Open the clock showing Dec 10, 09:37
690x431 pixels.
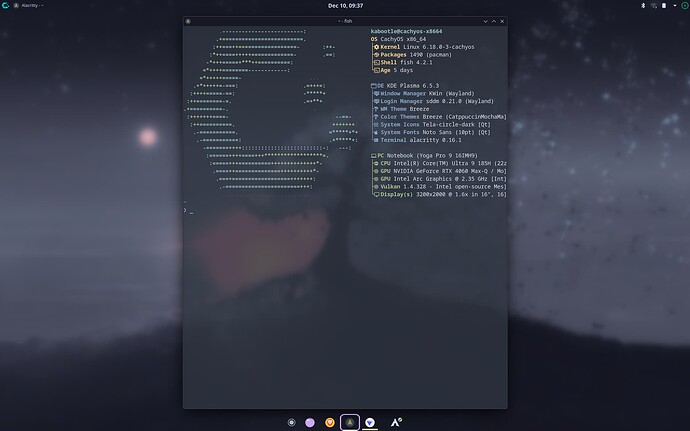click(x=345, y=6)
